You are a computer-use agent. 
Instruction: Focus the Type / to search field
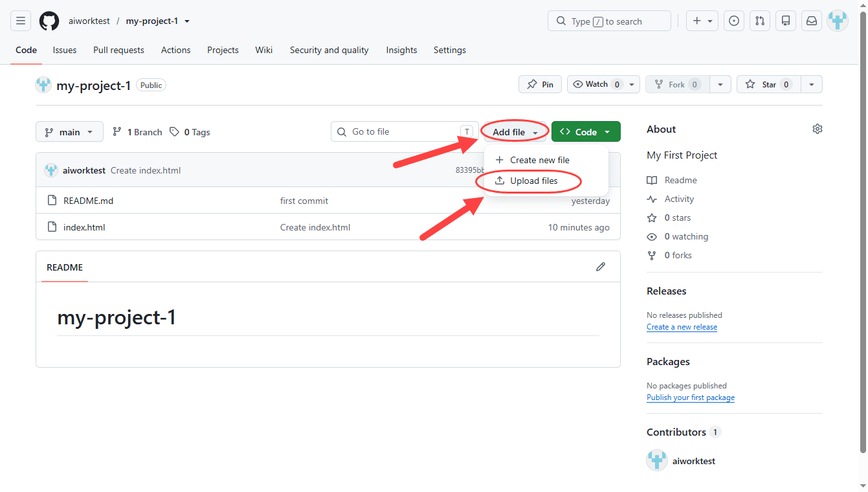[x=609, y=21]
